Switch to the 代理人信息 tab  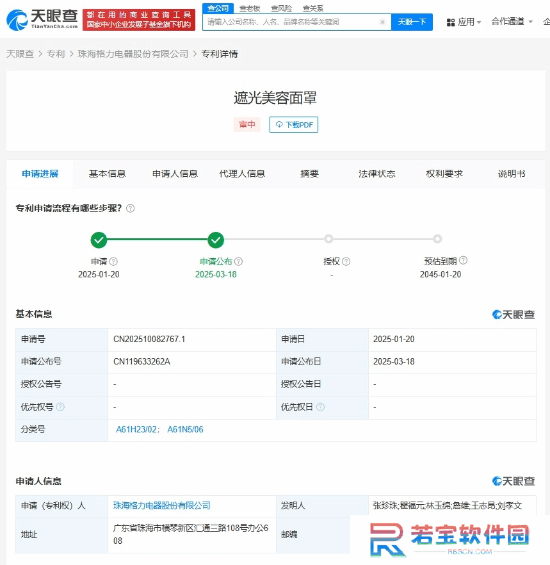242,174
